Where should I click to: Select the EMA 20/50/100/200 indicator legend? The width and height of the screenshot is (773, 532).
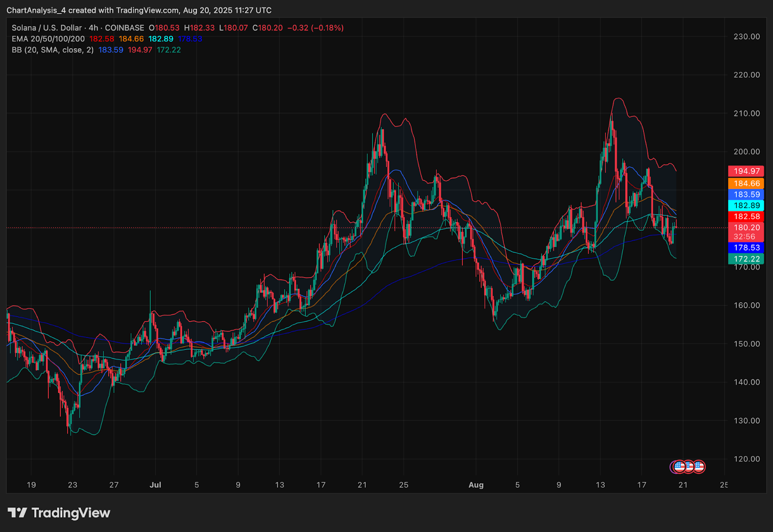coord(48,39)
